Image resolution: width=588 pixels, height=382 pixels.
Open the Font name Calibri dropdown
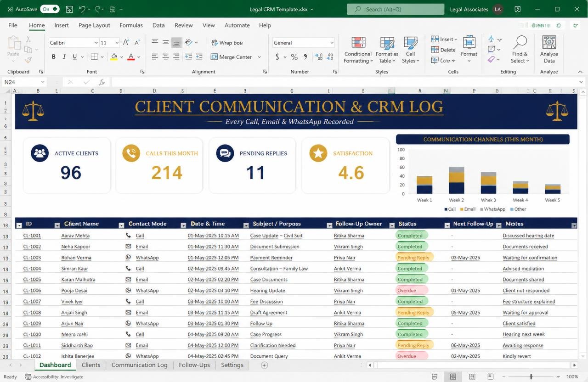point(96,43)
